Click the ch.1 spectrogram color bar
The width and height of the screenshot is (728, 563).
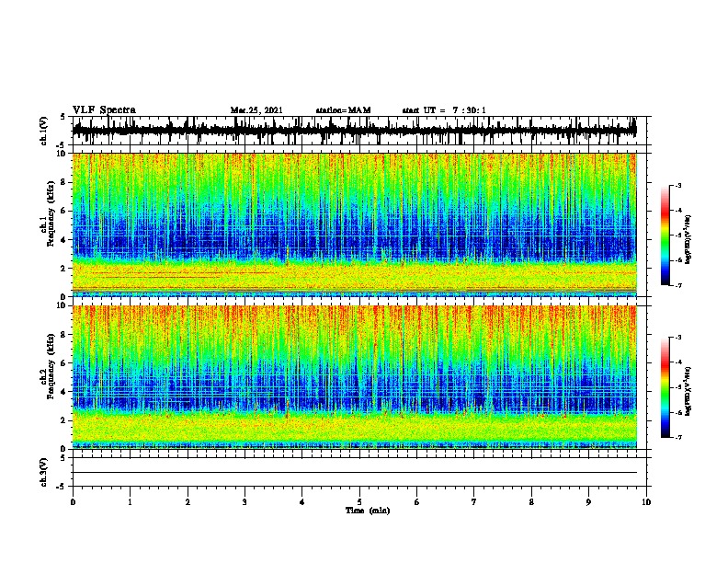[665, 236]
